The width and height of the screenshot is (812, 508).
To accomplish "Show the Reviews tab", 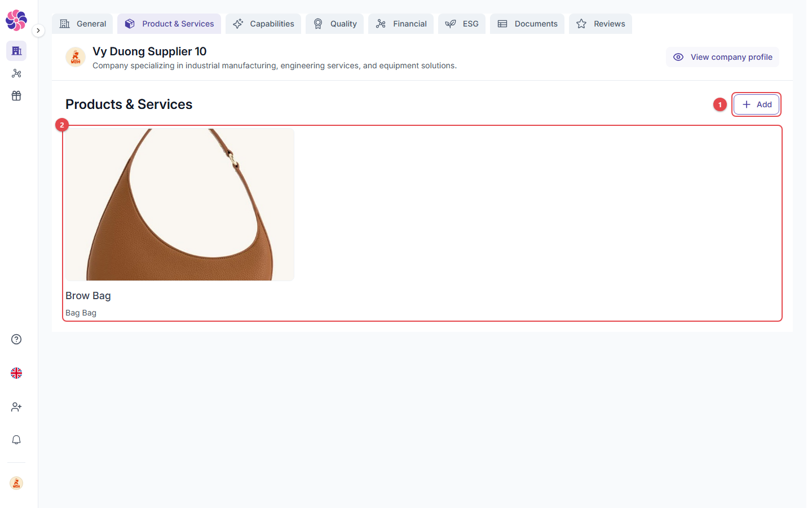I will click(x=601, y=24).
